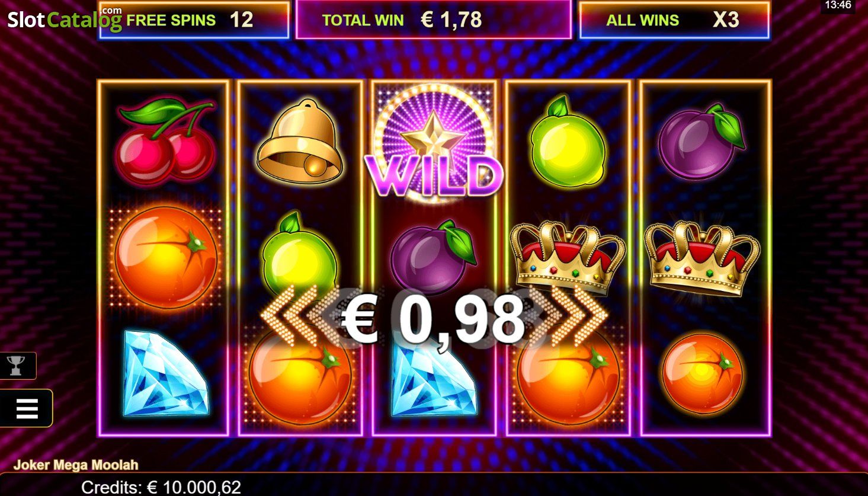Open the SlotCatalog logo link
868x496 pixels.
click(x=65, y=19)
